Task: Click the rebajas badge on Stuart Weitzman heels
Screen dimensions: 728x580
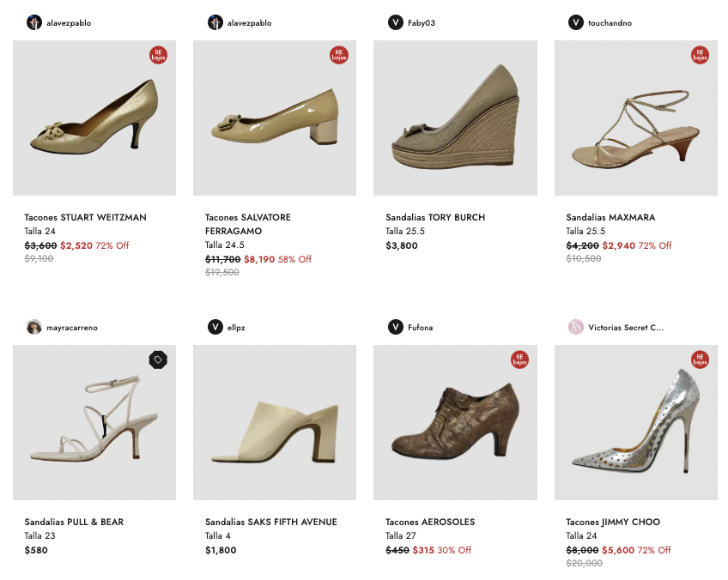Action: (158, 55)
